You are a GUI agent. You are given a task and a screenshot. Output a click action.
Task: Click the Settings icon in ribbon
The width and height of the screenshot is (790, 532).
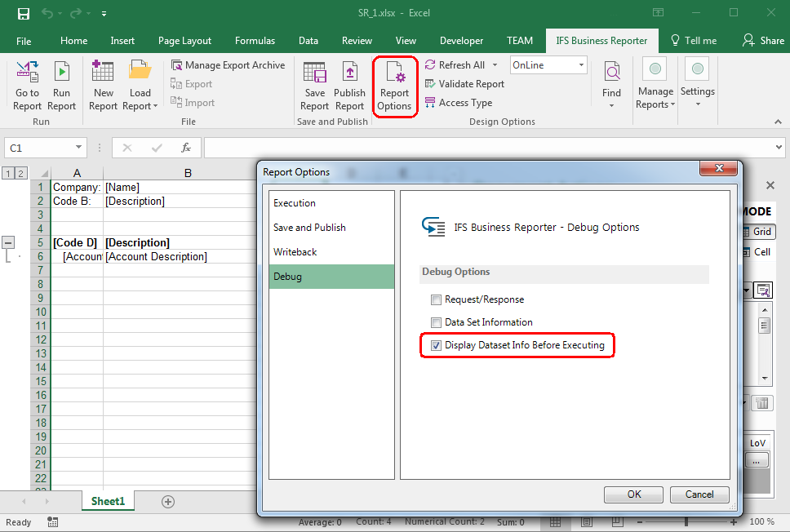pyautogui.click(x=698, y=69)
